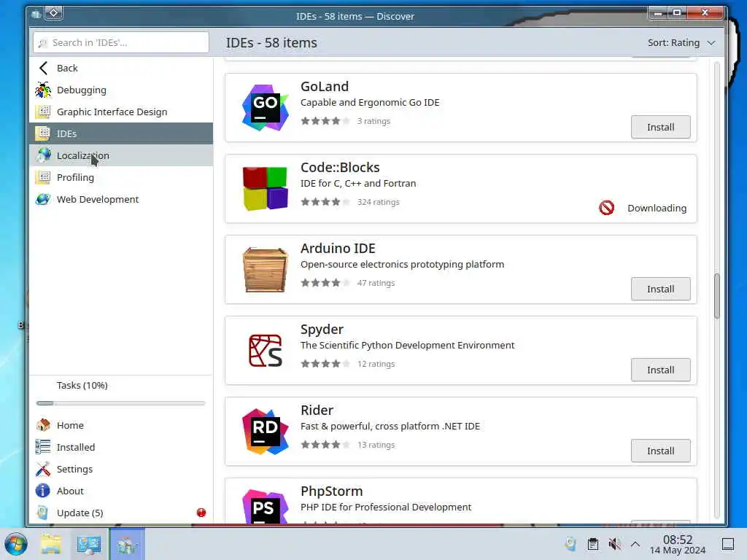
Task: Open the Sort: Rating dropdown
Action: point(681,43)
